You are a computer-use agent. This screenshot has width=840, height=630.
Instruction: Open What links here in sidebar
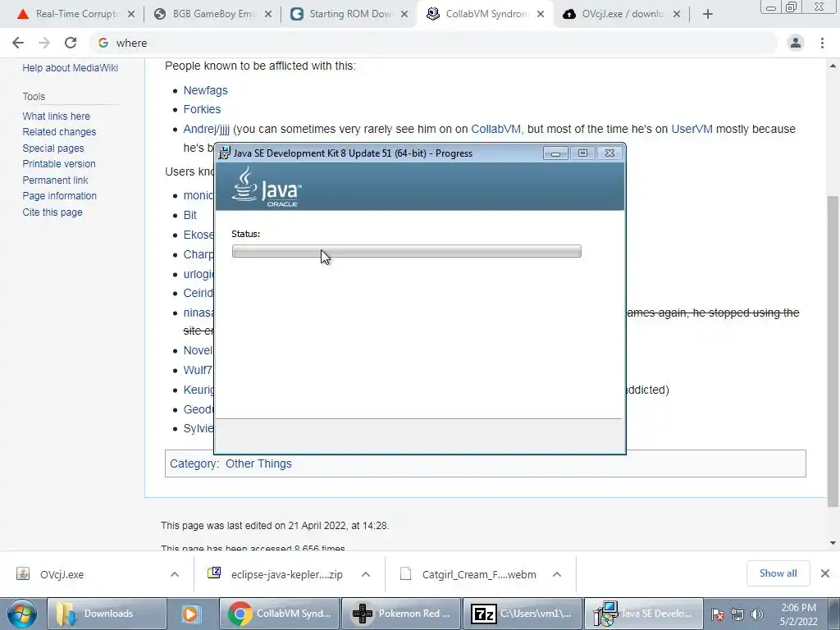[57, 116]
